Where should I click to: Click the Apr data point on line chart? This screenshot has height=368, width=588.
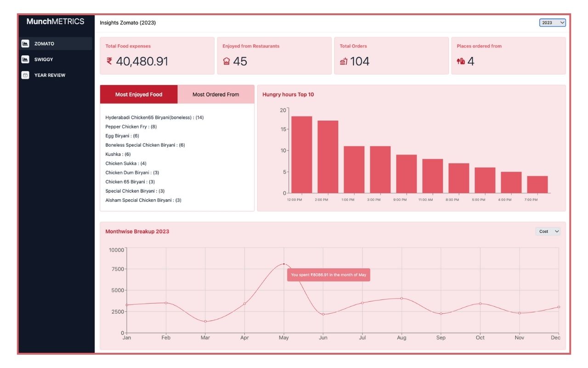pyautogui.click(x=244, y=304)
